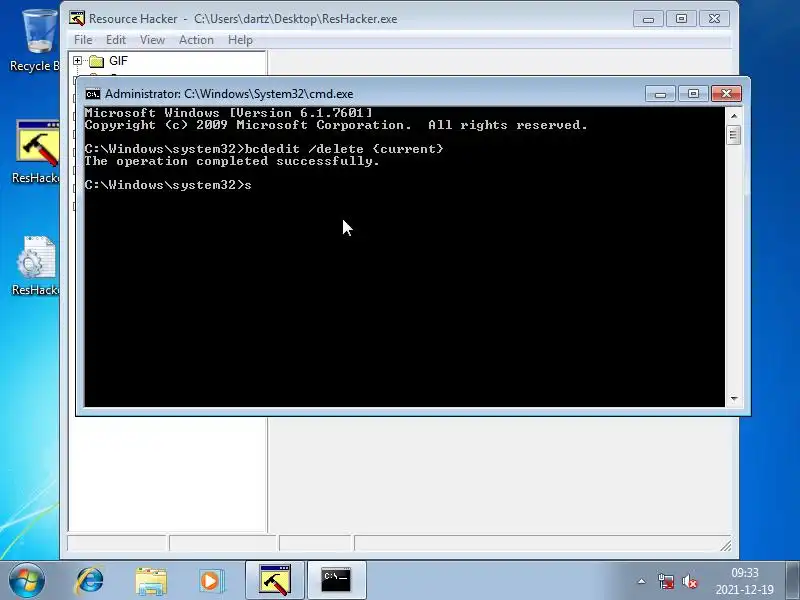Minimize the Resource Hacker window
800x600 pixels.
pyautogui.click(x=648, y=19)
